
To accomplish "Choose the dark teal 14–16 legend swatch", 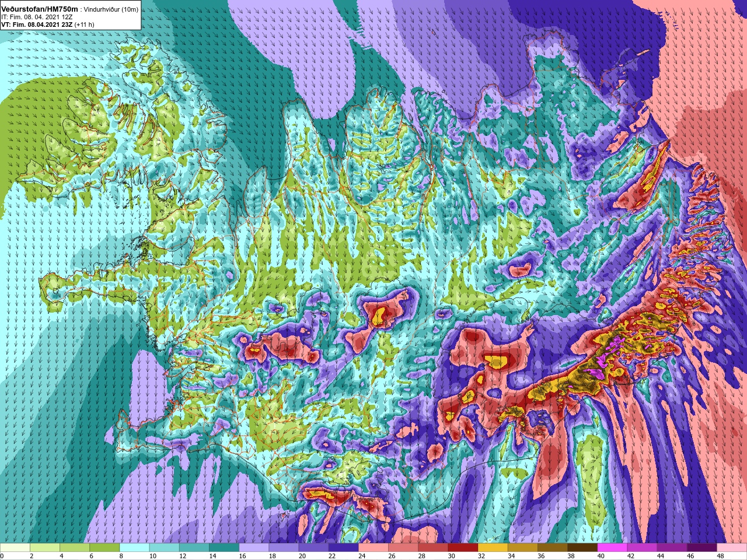I will [224, 548].
